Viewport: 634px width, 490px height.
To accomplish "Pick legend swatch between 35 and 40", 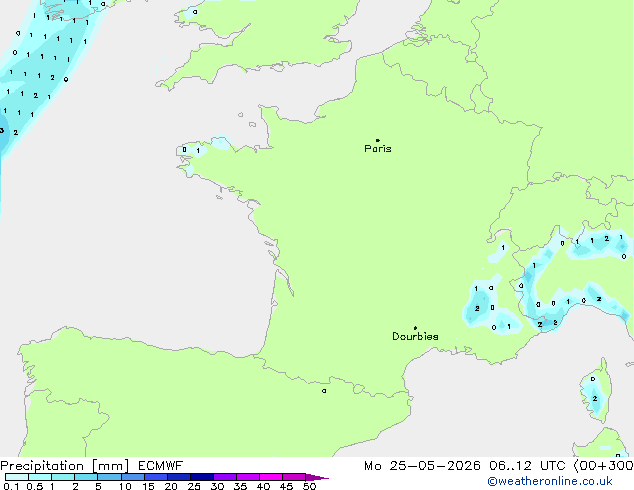I will (x=247, y=477).
